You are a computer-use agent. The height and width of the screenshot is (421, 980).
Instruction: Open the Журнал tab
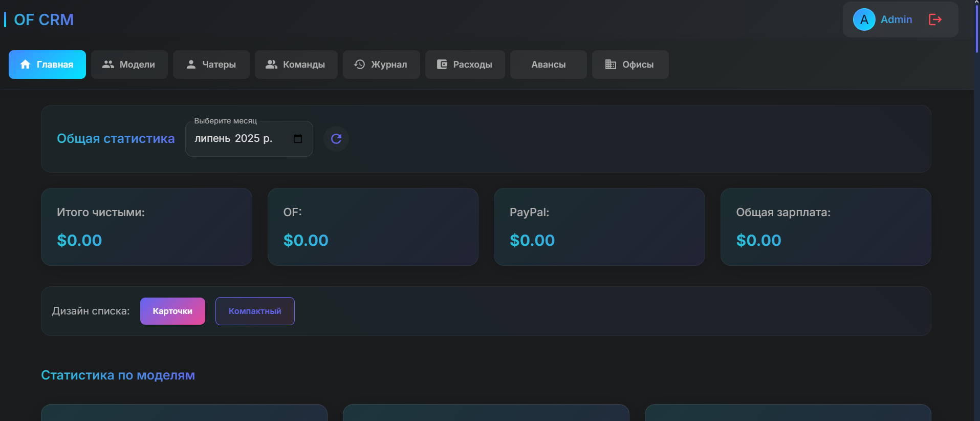tap(381, 65)
